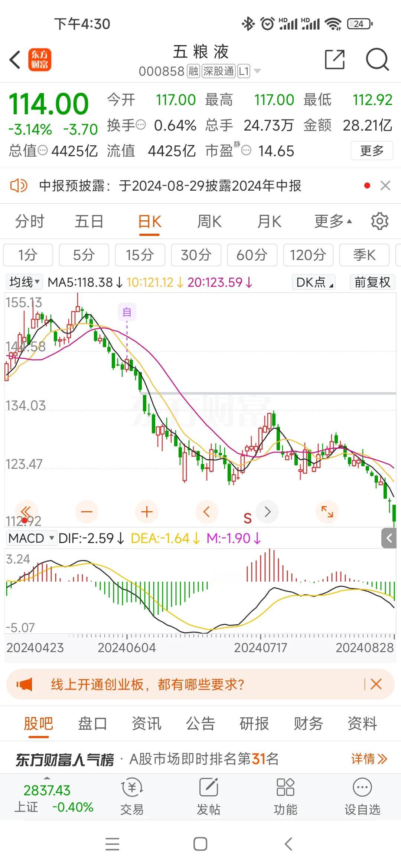The width and height of the screenshot is (401, 868).
Task: Dismiss the 中报预披露 notice
Action: click(385, 185)
